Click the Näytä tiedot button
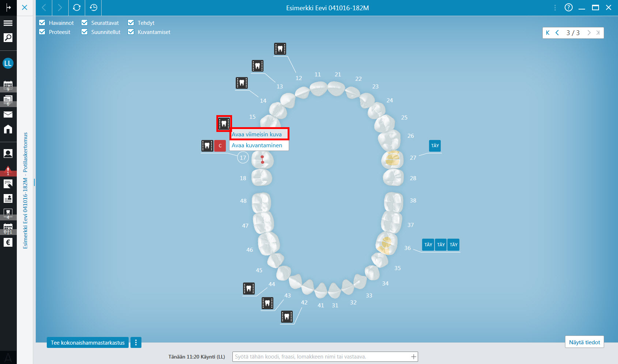Screen dimensions: 618x364 [584, 342]
